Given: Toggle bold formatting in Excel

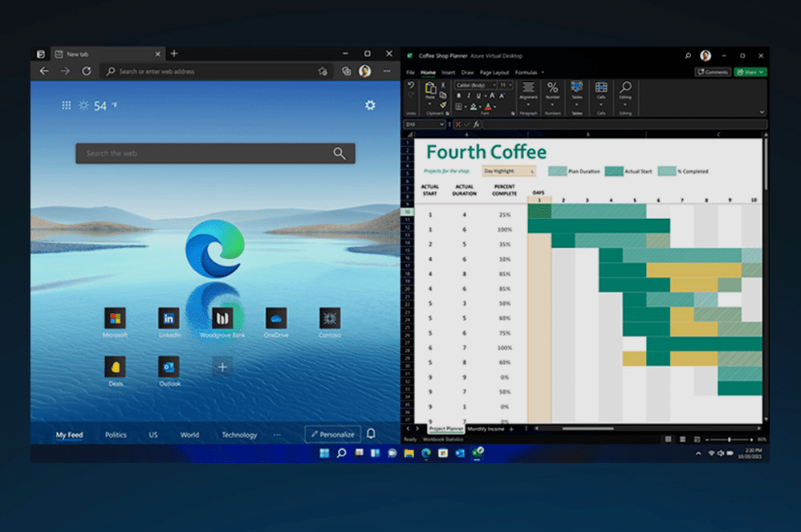Looking at the screenshot, I should click(458, 95).
